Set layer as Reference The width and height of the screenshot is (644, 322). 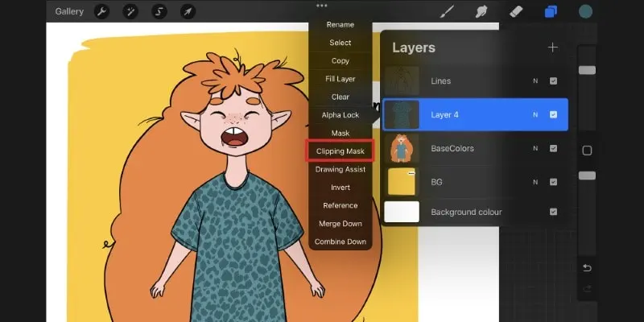point(340,205)
